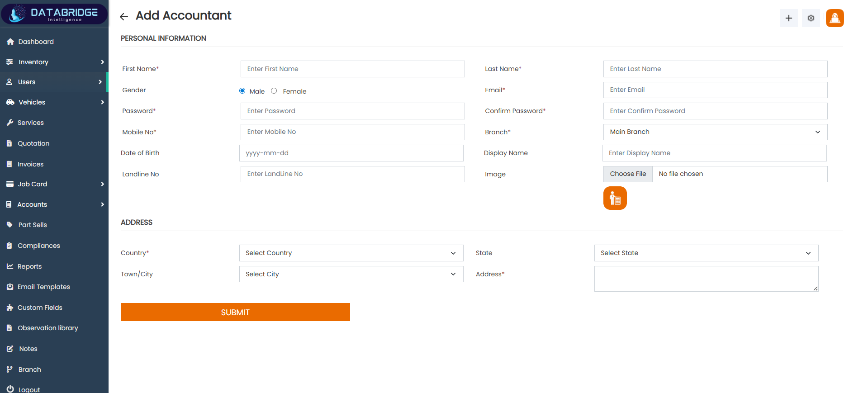Click the Quotation document icon
This screenshot has height=393, width=868.
tap(9, 143)
